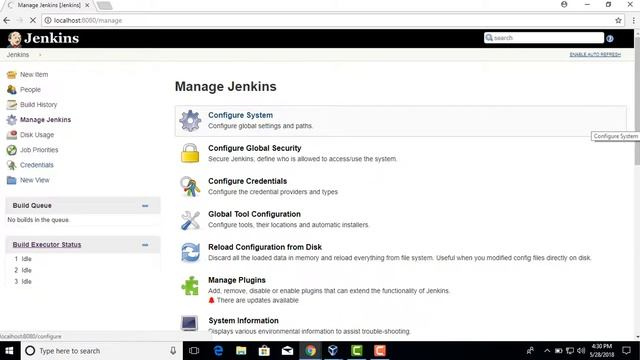Click the Windows taskbar search field
This screenshot has width=640, height=360.
(101, 351)
